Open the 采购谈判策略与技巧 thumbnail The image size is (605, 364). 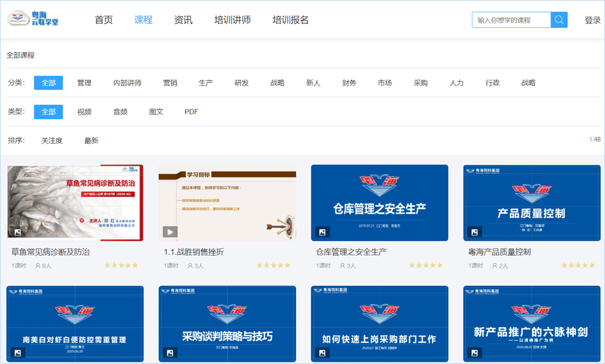click(227, 324)
